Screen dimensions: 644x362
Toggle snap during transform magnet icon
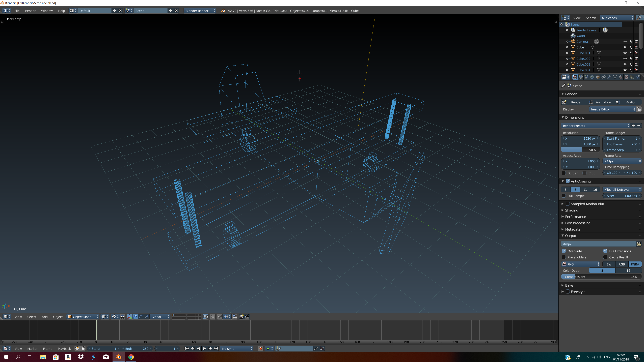tap(220, 317)
